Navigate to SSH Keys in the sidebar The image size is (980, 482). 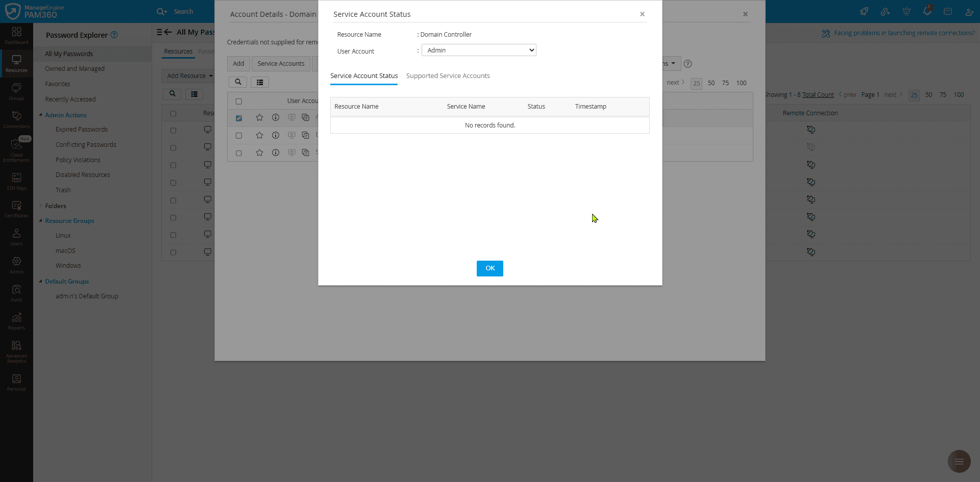(x=16, y=181)
